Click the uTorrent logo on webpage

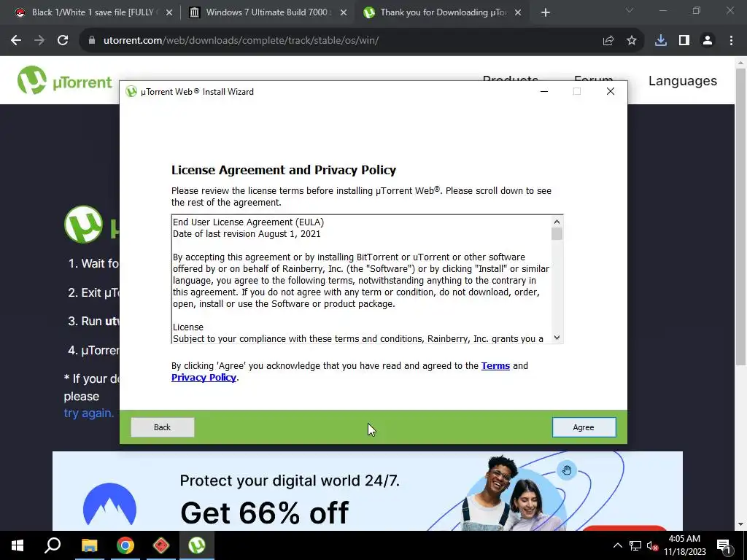64,80
